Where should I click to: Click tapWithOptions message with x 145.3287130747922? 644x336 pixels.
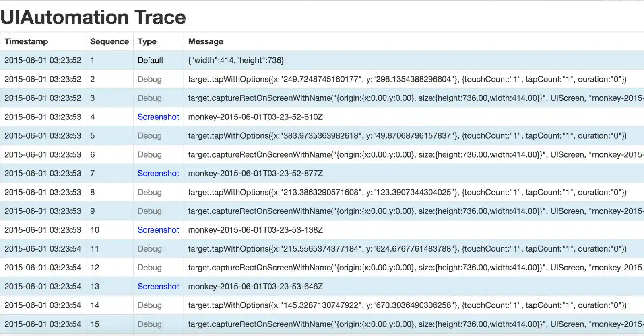(x=407, y=305)
